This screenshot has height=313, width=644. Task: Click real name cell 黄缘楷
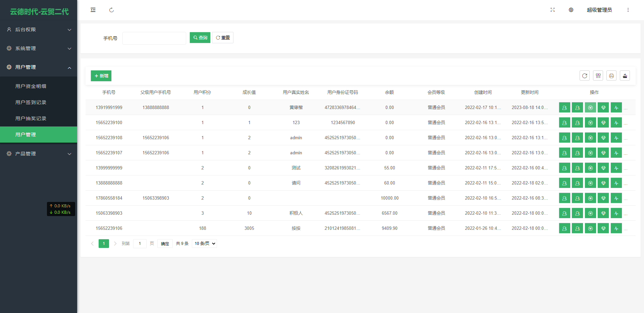pyautogui.click(x=296, y=108)
